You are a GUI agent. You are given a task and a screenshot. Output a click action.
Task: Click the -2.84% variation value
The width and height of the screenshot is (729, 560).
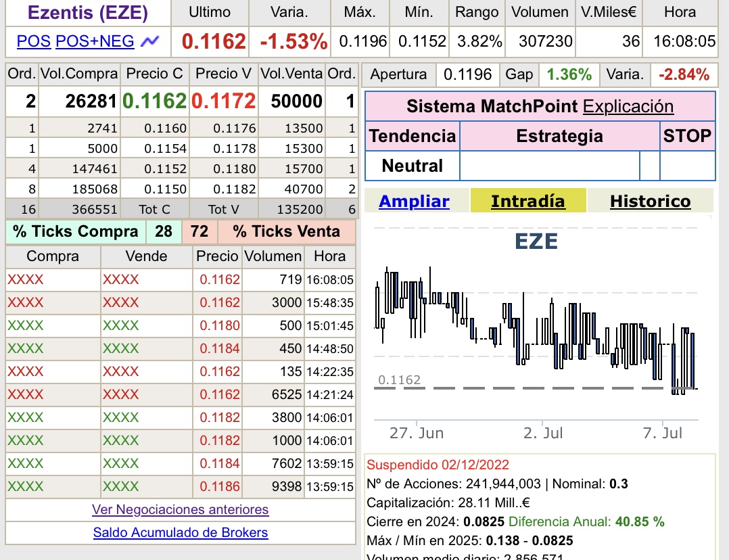[684, 74]
